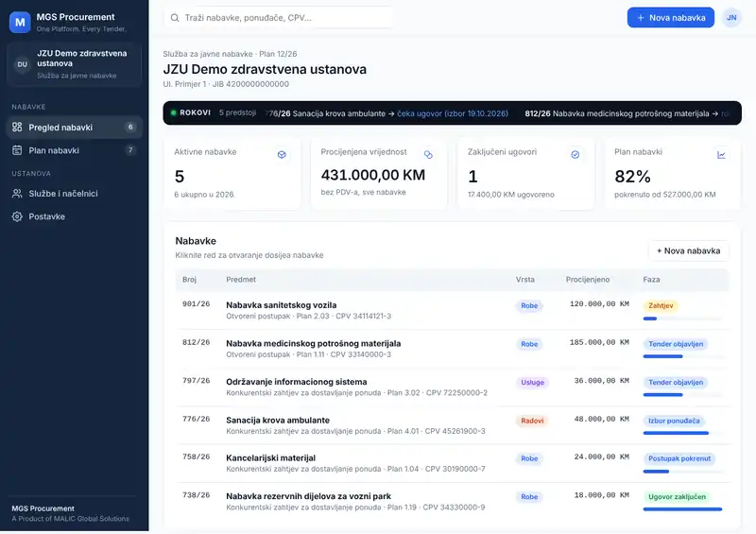
Task: Click the Radovi type badge
Action: [x=532, y=421]
